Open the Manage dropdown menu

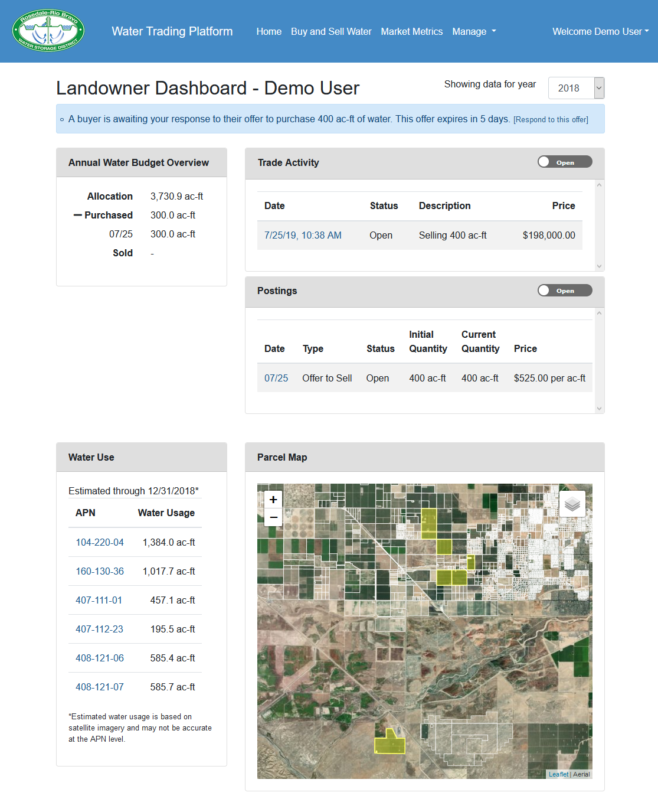474,31
